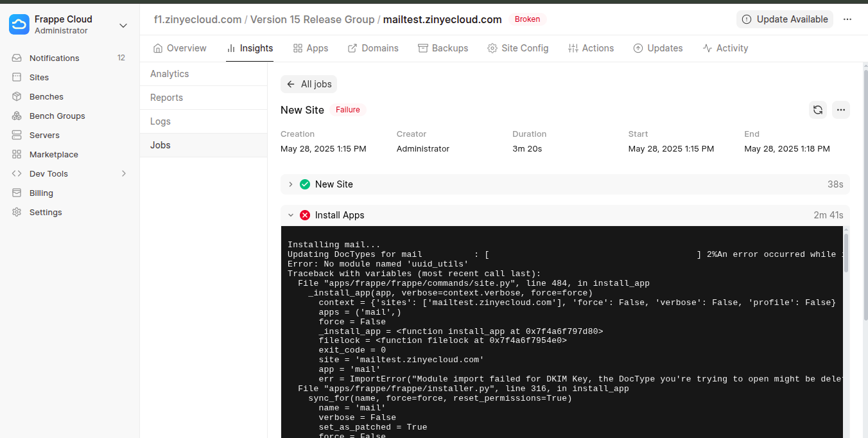The width and height of the screenshot is (868, 438).
Task: Open Servers in the sidebar
Action: [44, 135]
